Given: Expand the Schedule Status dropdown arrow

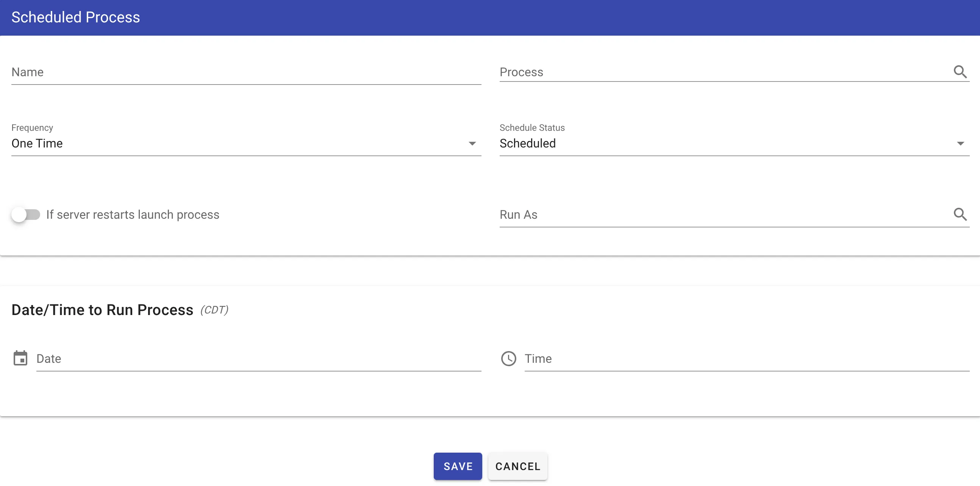Looking at the screenshot, I should (960, 143).
